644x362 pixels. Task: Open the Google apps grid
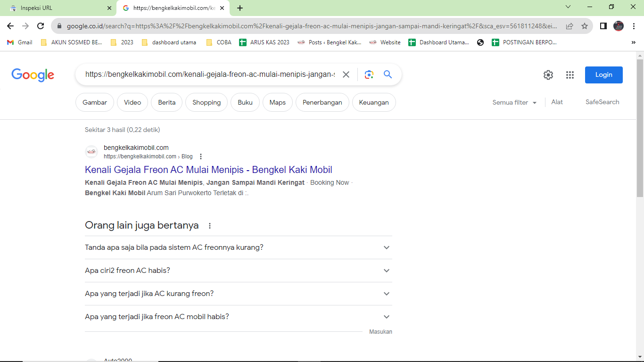(570, 75)
